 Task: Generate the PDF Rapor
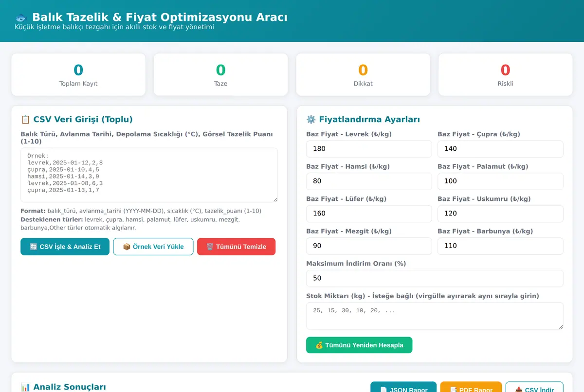tap(471, 387)
